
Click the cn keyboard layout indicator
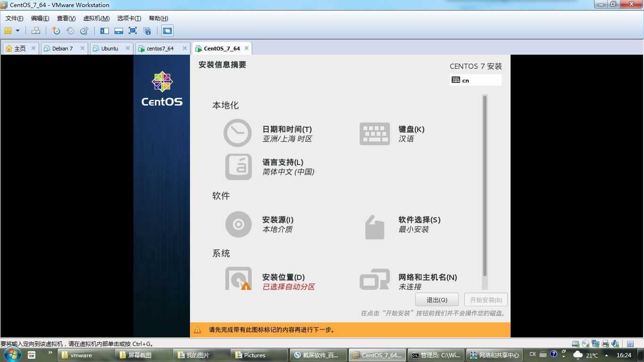tap(476, 80)
